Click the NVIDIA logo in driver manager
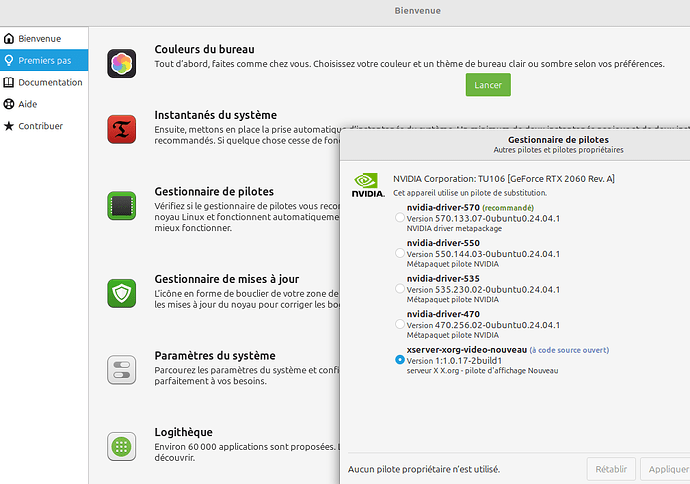The image size is (690, 484). [368, 185]
